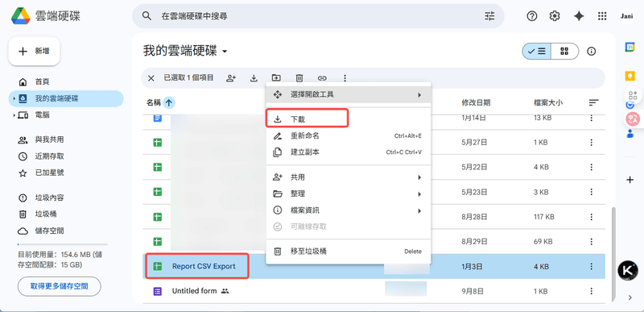Go to Home in sidebar
This screenshot has height=312, width=644.
(x=66, y=81)
